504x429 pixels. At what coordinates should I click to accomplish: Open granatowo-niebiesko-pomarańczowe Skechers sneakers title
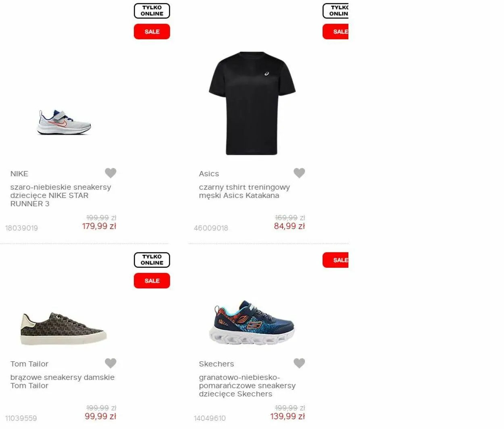(x=247, y=386)
